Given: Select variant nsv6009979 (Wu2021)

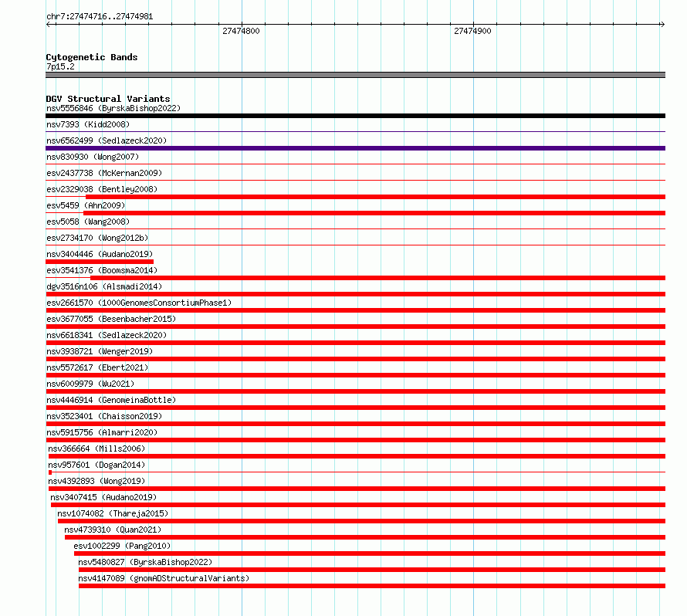Looking at the screenshot, I should coord(90,384).
